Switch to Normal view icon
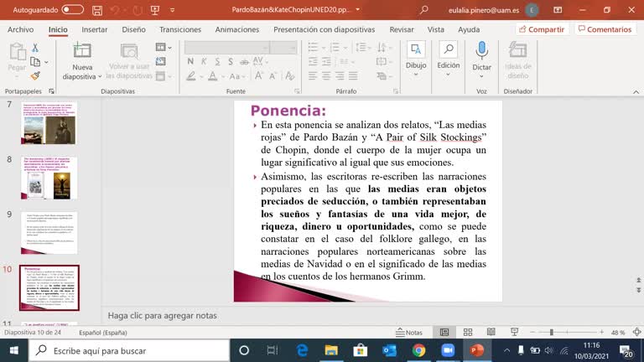This screenshot has width=644, height=362. click(x=444, y=333)
